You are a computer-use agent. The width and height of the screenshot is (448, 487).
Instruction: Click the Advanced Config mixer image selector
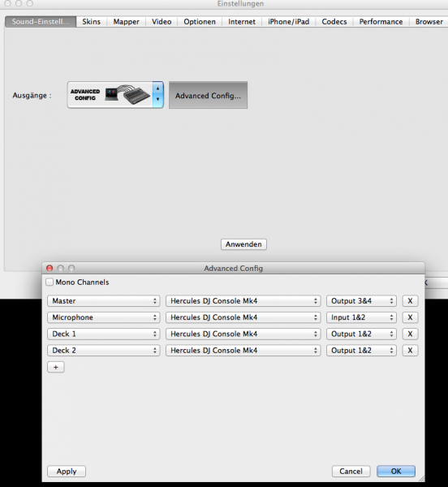click(115, 95)
